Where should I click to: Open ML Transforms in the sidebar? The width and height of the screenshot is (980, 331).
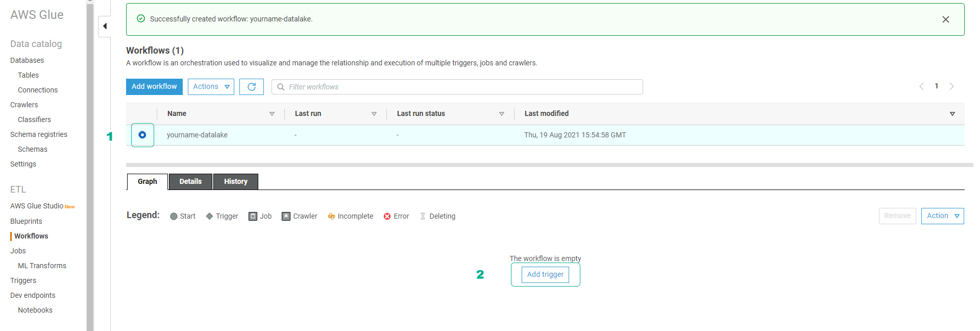pyautogui.click(x=42, y=266)
